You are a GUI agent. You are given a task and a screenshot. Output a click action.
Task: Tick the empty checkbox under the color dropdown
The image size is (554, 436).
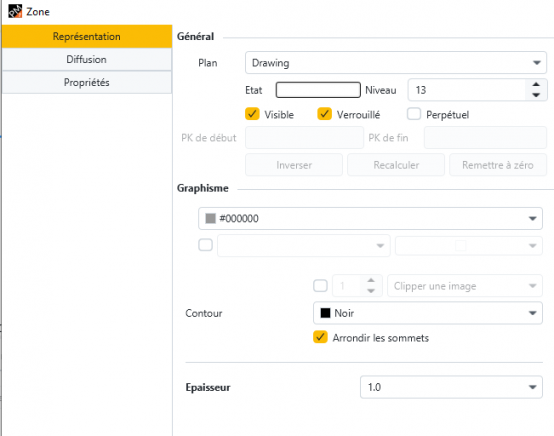point(205,245)
